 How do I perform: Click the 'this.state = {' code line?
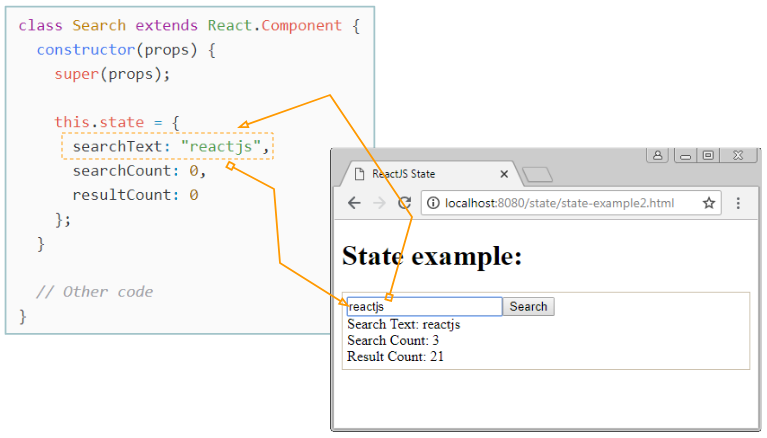pyautogui.click(x=117, y=122)
